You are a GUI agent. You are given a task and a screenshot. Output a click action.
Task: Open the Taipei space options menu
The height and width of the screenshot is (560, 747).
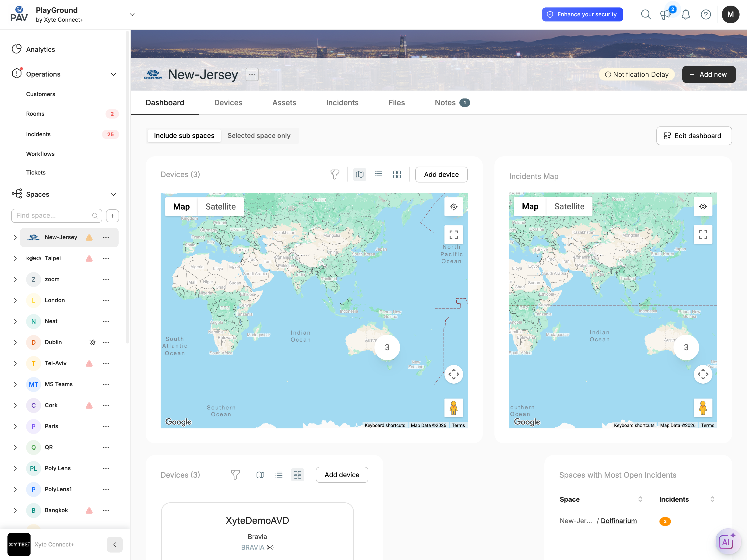[x=106, y=259]
